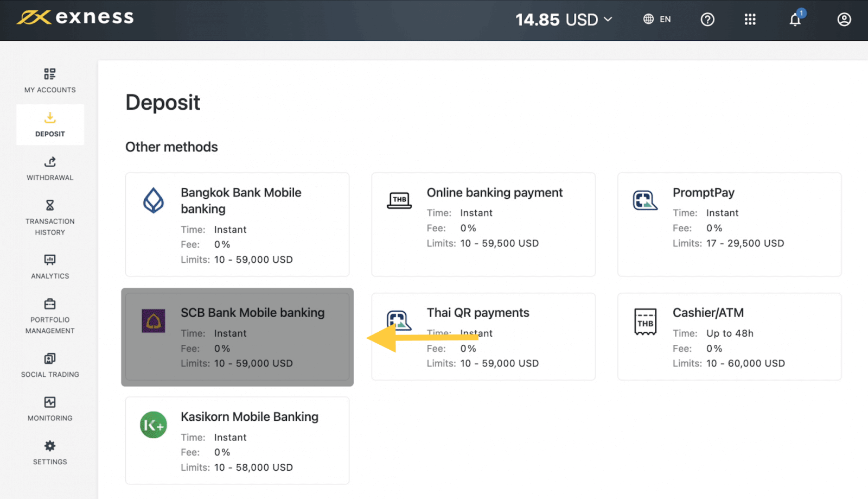Open the EN language selector
The height and width of the screenshot is (499, 868).
pos(657,19)
